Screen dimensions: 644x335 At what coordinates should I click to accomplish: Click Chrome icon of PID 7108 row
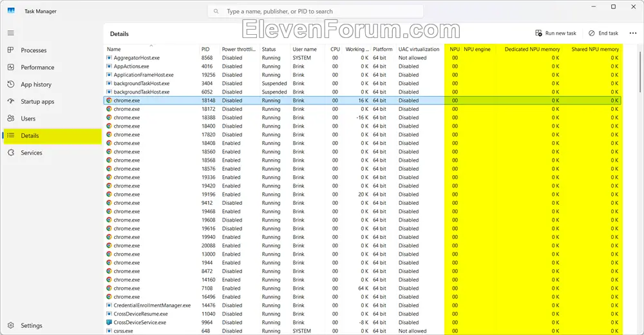point(109,288)
